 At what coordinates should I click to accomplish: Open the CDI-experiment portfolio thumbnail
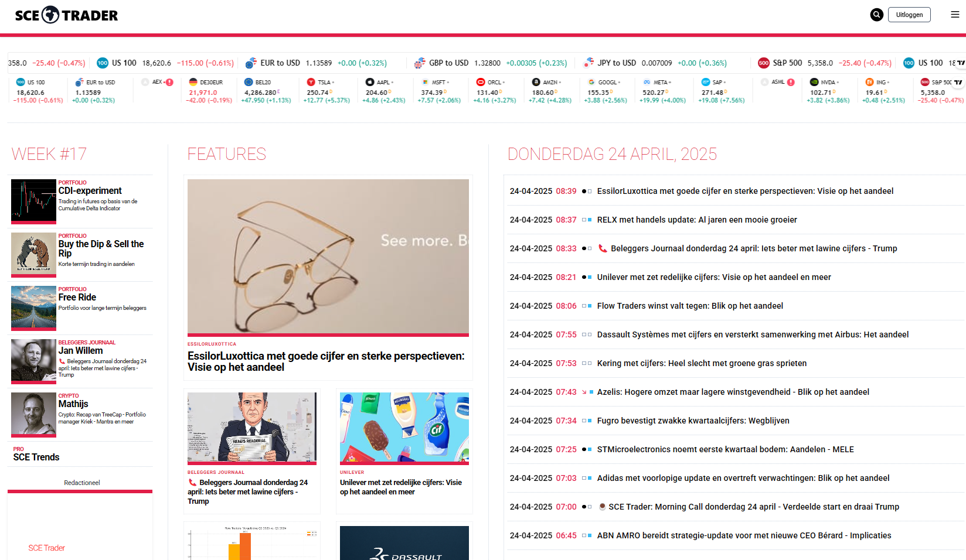click(33, 202)
